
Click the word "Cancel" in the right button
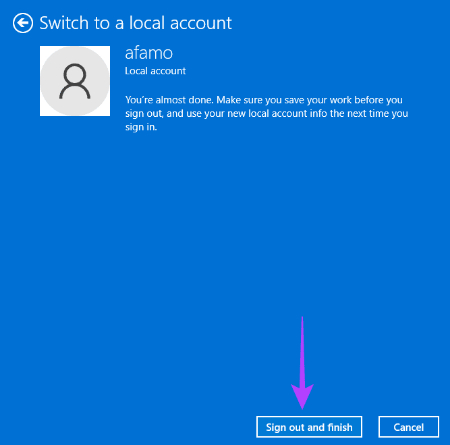coord(409,427)
